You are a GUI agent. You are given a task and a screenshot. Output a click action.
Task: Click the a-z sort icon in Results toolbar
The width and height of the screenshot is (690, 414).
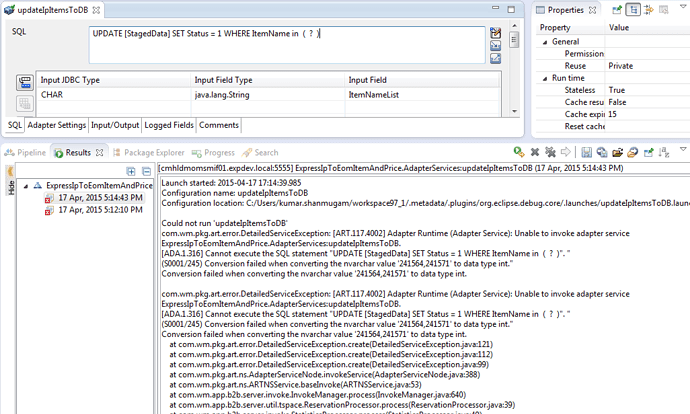pyautogui.click(x=664, y=152)
